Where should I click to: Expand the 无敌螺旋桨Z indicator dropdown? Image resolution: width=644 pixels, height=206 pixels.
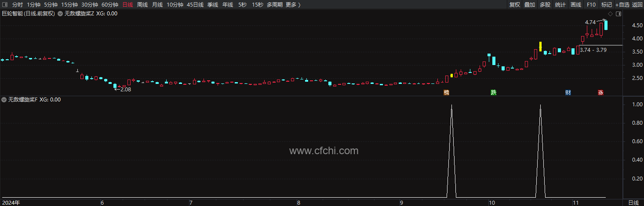tap(60, 14)
